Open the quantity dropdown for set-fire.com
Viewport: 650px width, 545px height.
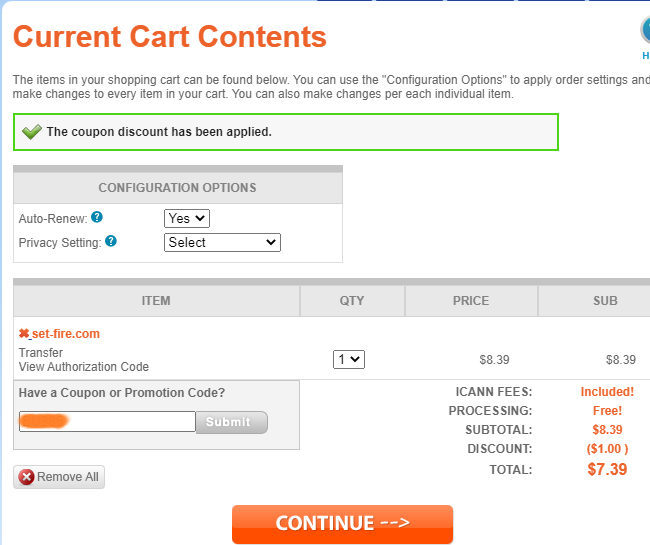[x=349, y=359]
